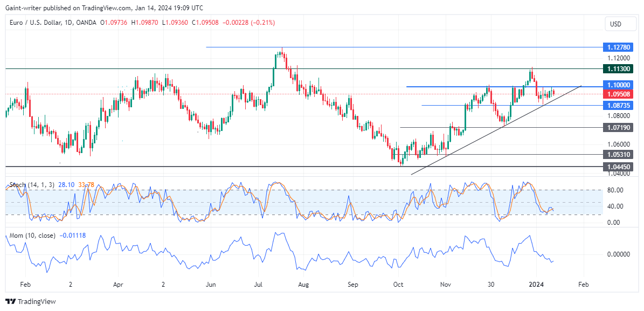Screen dimensions: 644x311
Task: Click the 40.00 stochastic scale label
Action: click(x=615, y=206)
